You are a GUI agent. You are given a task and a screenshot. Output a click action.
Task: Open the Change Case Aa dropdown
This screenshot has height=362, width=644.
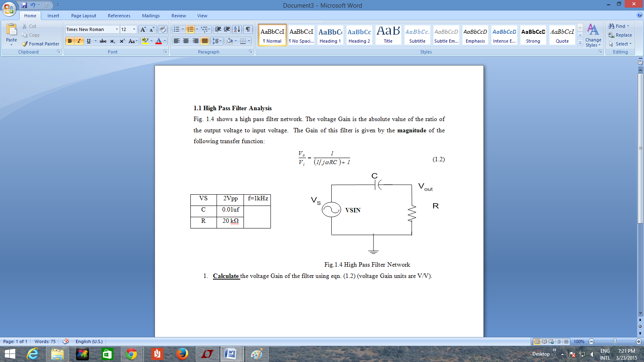tap(133, 41)
